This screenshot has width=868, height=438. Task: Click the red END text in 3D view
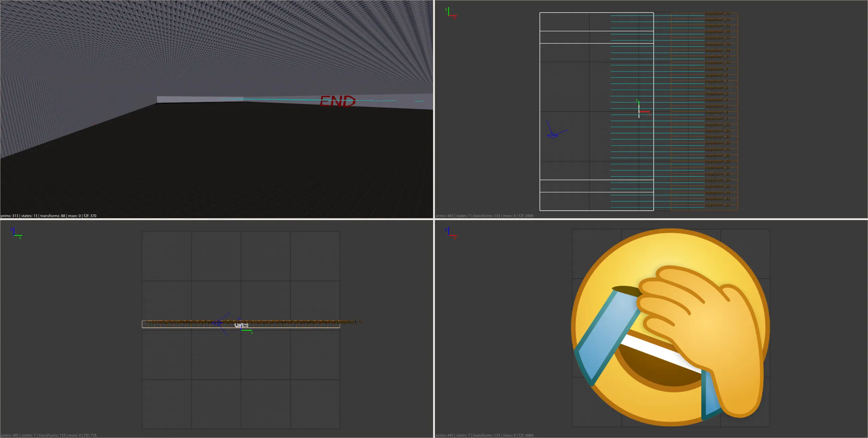338,101
